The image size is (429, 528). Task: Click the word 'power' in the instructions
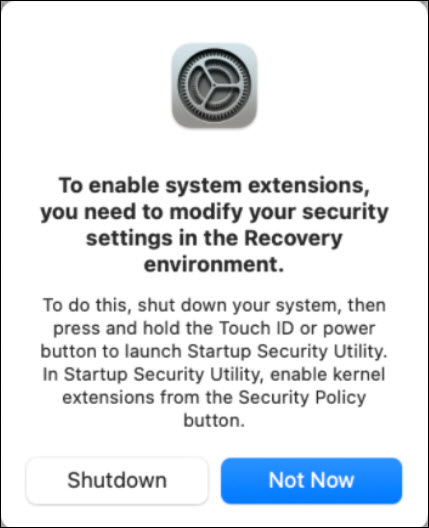click(349, 329)
